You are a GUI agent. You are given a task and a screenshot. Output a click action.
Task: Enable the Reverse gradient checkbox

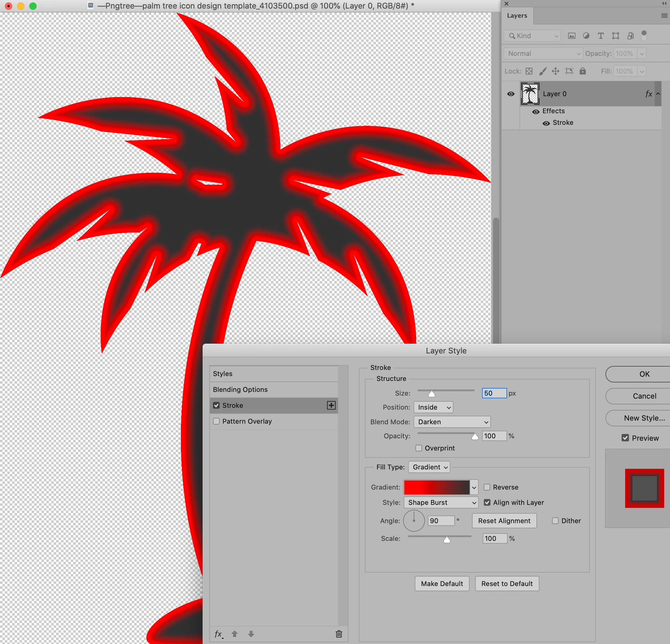click(487, 487)
